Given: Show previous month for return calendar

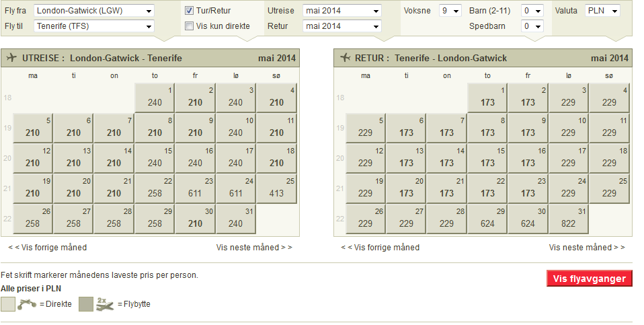Looking at the screenshot, I should click(x=380, y=248).
